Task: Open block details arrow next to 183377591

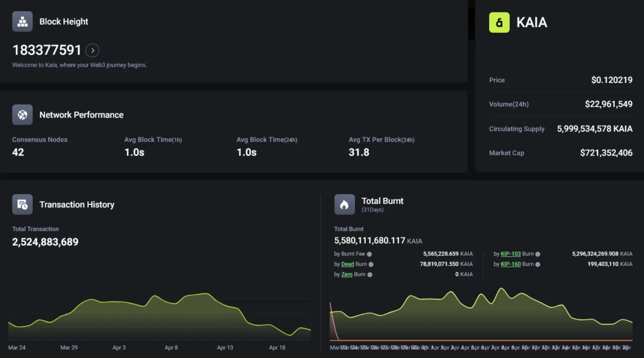Action: click(x=92, y=50)
